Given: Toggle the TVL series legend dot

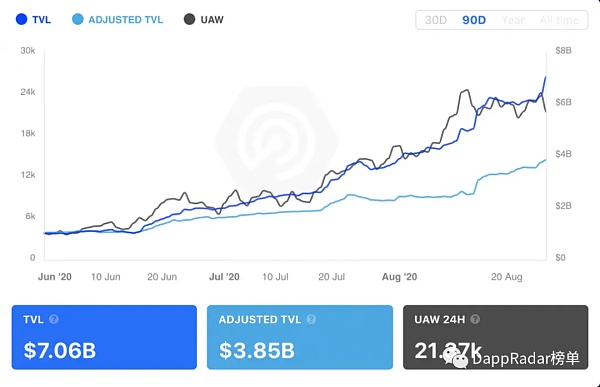Looking at the screenshot, I should 21,19.
